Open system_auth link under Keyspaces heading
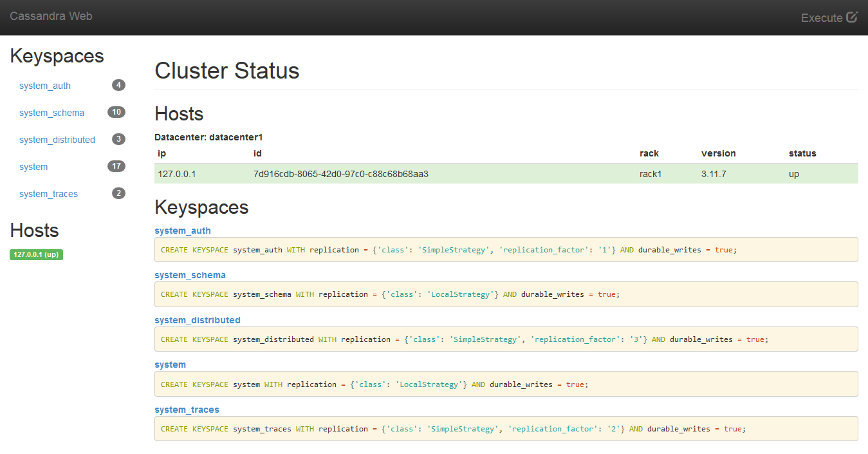The width and height of the screenshot is (868, 454). tap(183, 231)
